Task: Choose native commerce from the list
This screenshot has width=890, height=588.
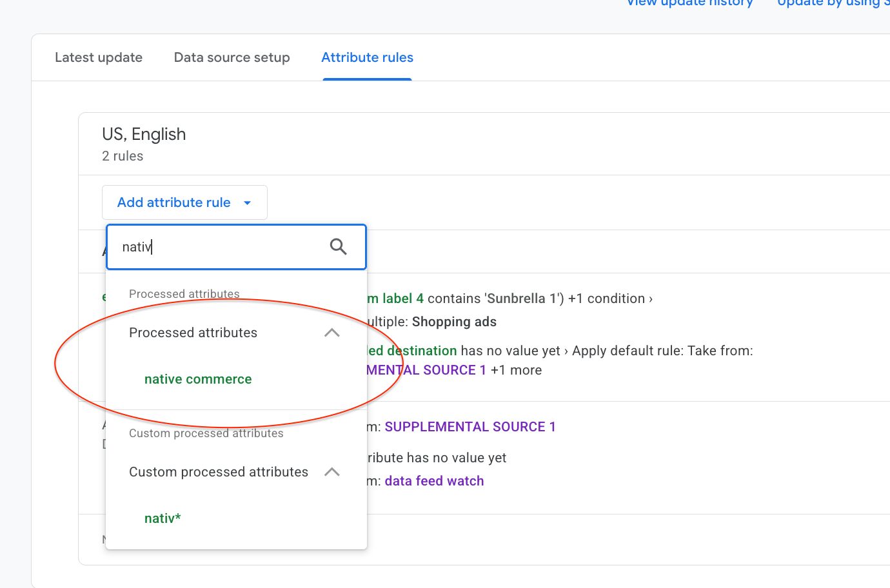Action: click(x=198, y=379)
